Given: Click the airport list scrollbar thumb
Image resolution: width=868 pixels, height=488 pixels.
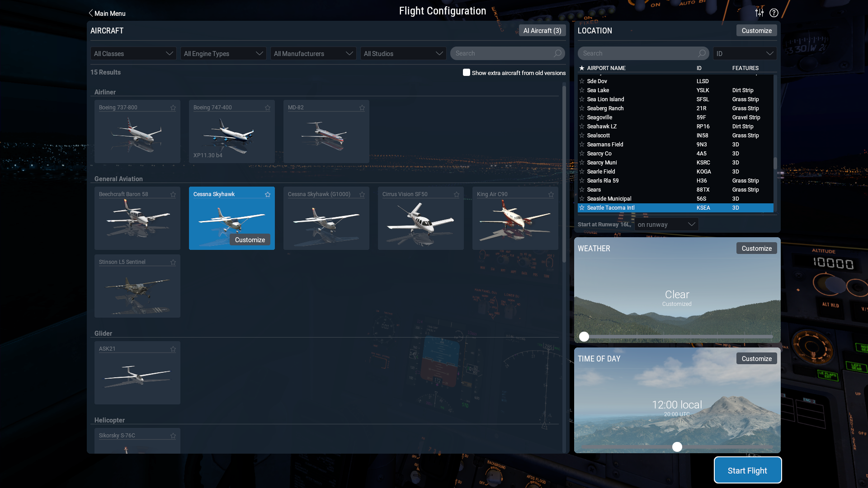Looking at the screenshot, I should (x=775, y=163).
